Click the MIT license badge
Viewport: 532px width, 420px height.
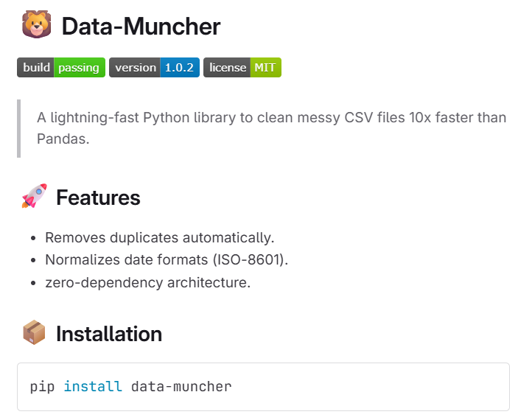242,68
